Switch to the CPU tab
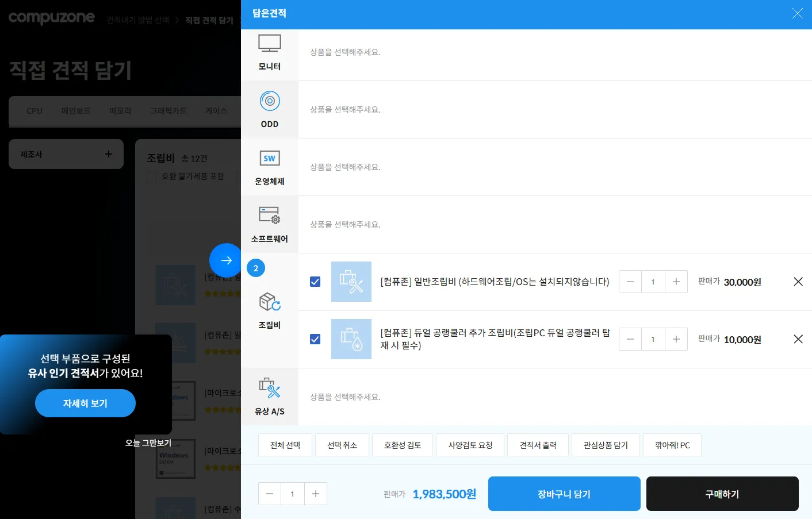 (33, 111)
